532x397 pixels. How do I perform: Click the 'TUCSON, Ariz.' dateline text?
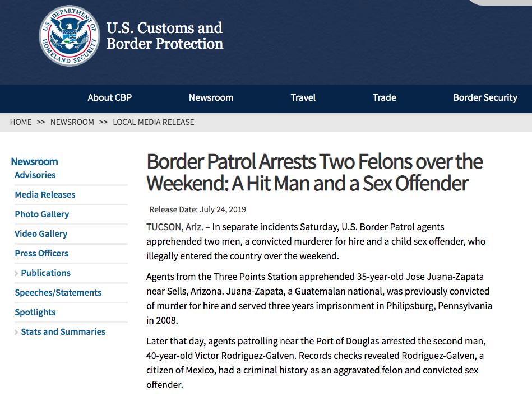(x=175, y=227)
